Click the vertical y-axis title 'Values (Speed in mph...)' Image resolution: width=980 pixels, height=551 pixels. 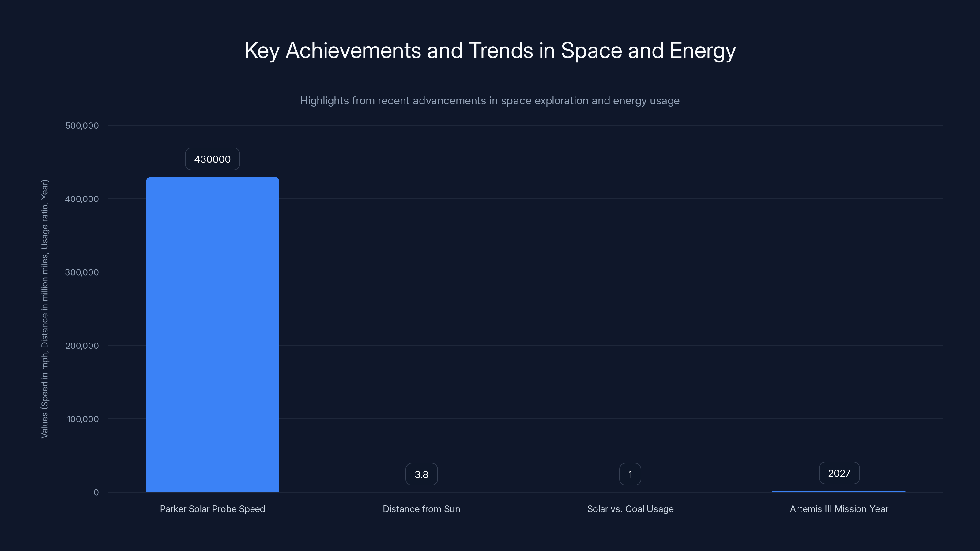coord(44,309)
